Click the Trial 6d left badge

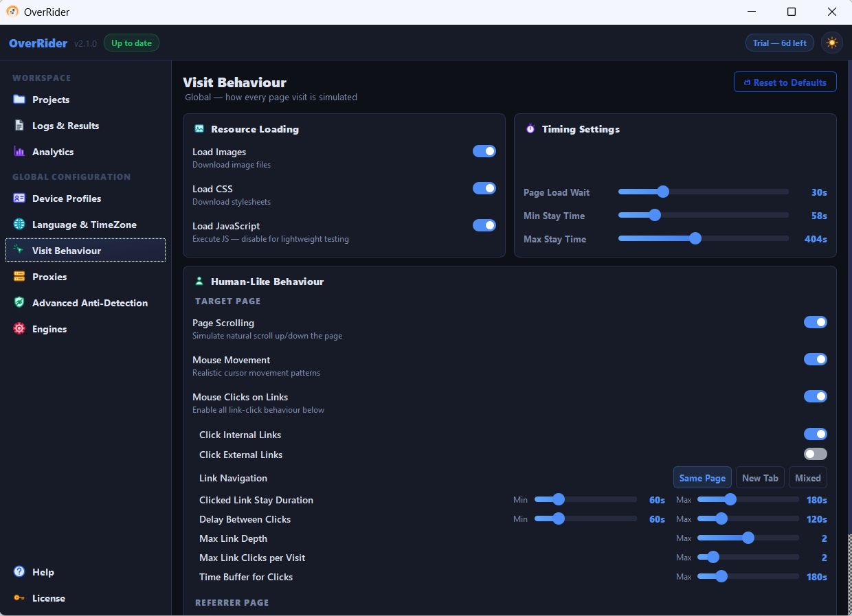(780, 43)
